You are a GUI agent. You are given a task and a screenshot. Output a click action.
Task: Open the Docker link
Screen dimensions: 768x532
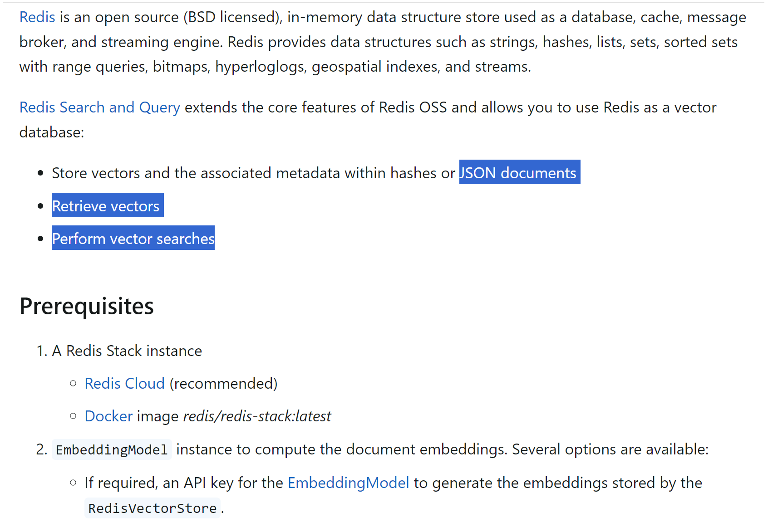pos(108,416)
